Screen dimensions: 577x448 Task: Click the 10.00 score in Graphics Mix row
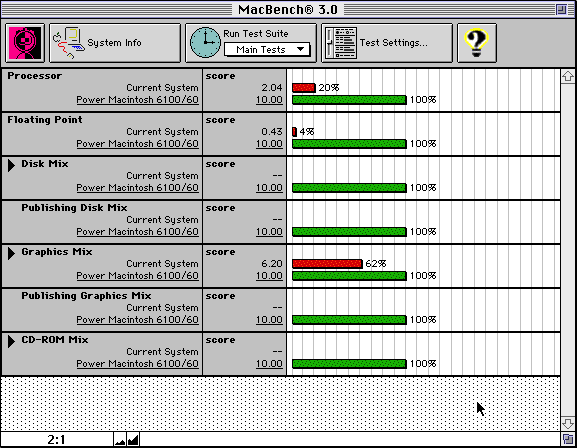pos(269,276)
